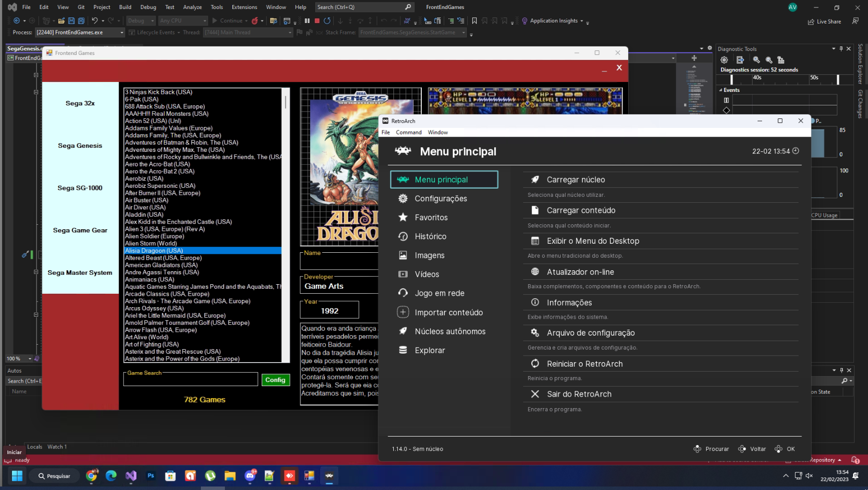This screenshot has width=868, height=490.
Task: Open the Diagnostic Tools window options arrow
Action: click(834, 49)
